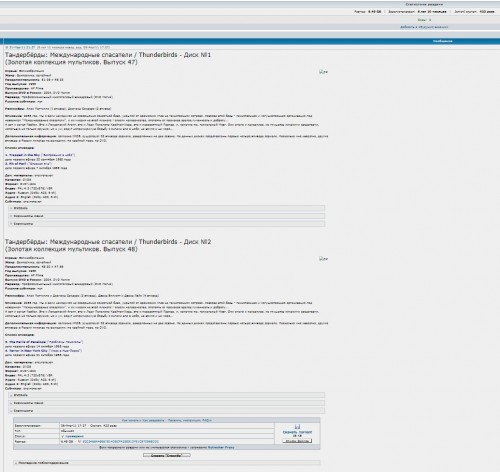Click broken poster image in Диск №1 post
This screenshot has width=500, height=472.
click(323, 72)
